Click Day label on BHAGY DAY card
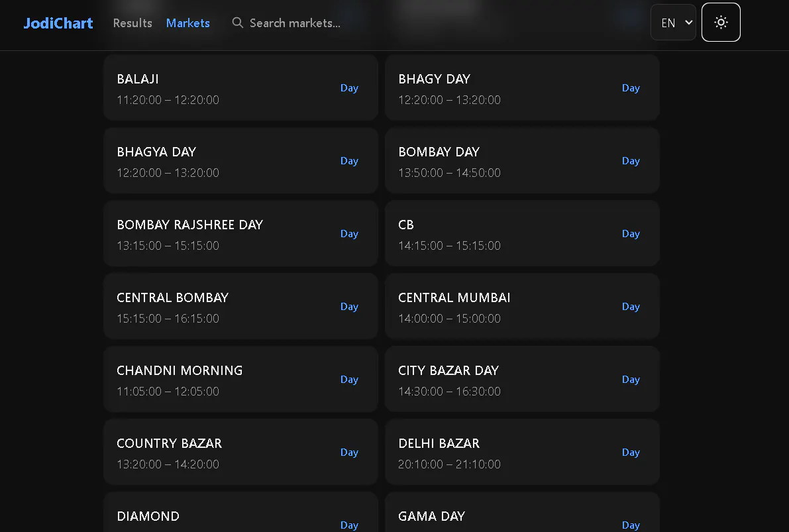 pyautogui.click(x=631, y=88)
